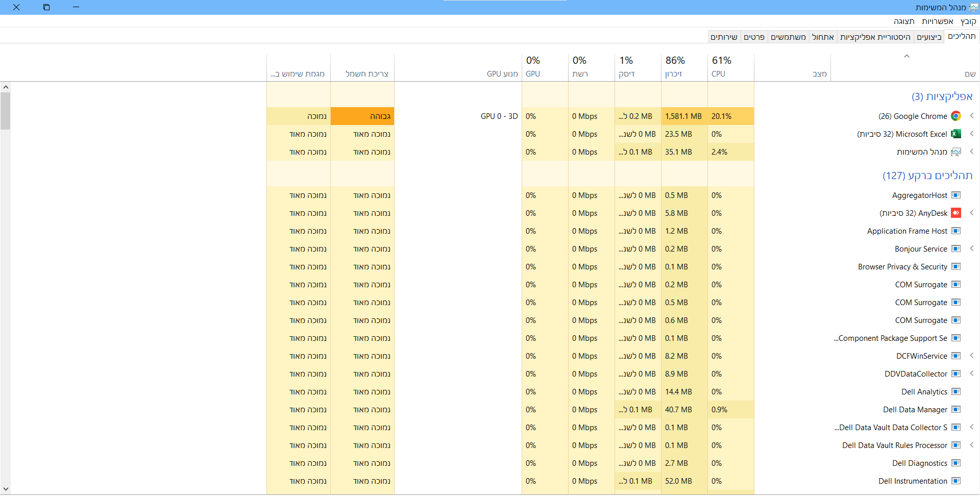
Task: Sort by the שם (Name) column header
Action: click(905, 67)
